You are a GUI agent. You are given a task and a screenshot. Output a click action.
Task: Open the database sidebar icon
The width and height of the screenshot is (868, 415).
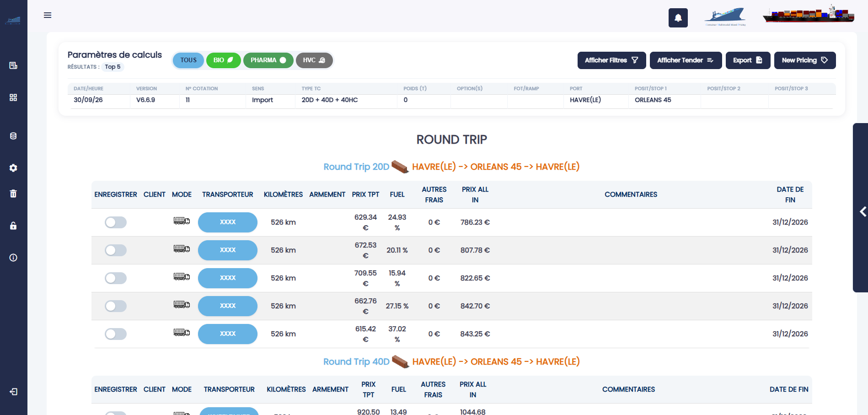(13, 136)
